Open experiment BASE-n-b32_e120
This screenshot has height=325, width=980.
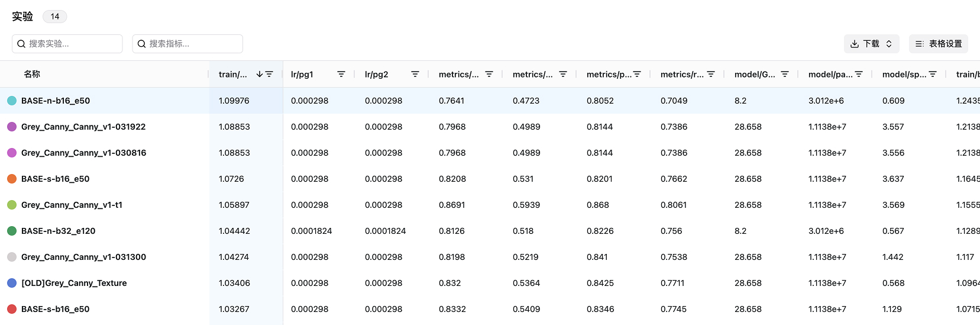58,231
